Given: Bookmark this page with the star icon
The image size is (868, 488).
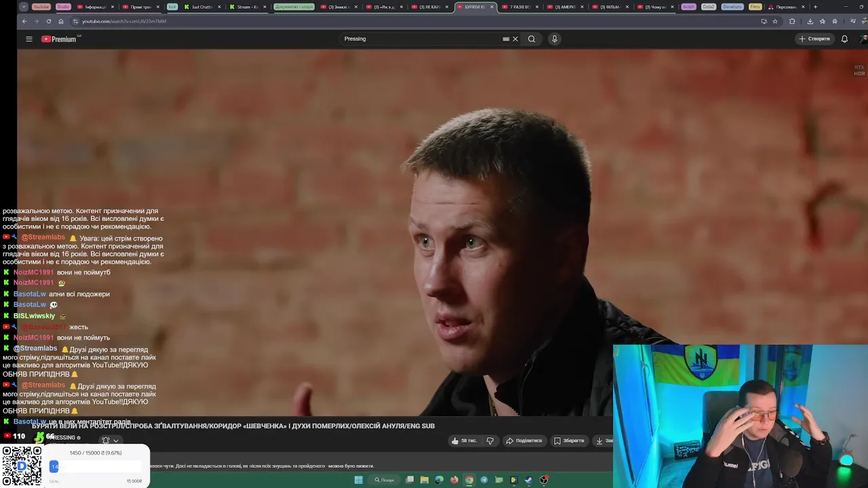Looking at the screenshot, I should (775, 21).
